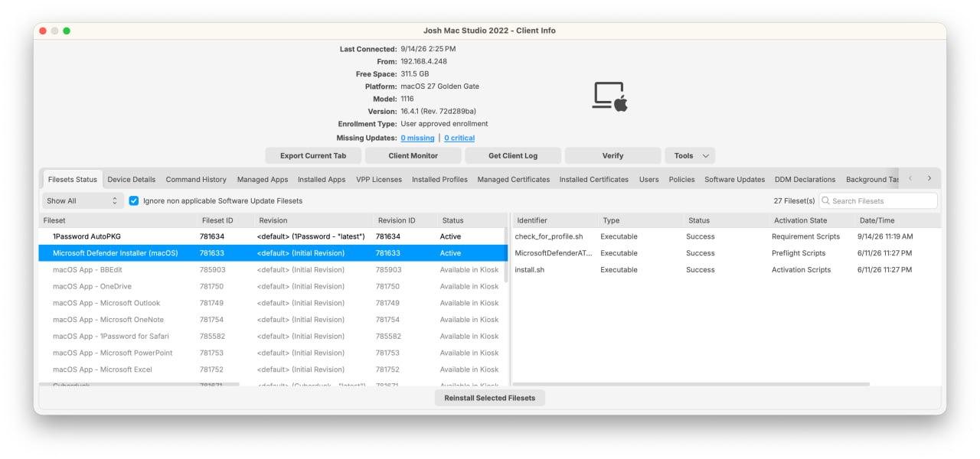
Task: Focus the Search Filesets field
Action: pyautogui.click(x=878, y=201)
